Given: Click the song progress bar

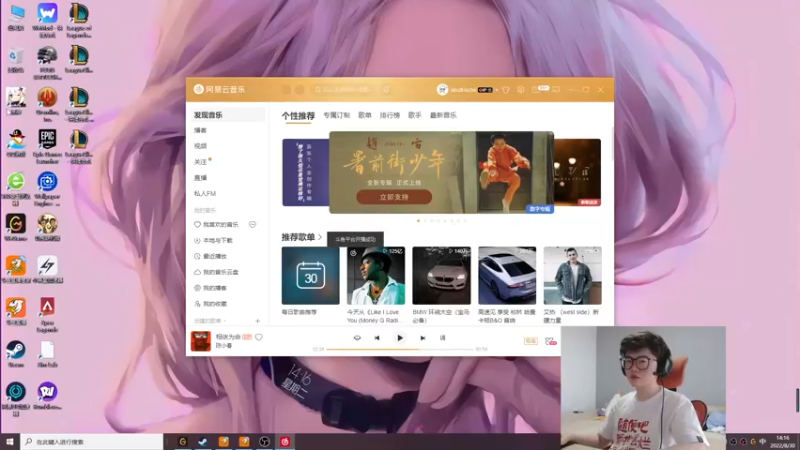Looking at the screenshot, I should pos(400,349).
